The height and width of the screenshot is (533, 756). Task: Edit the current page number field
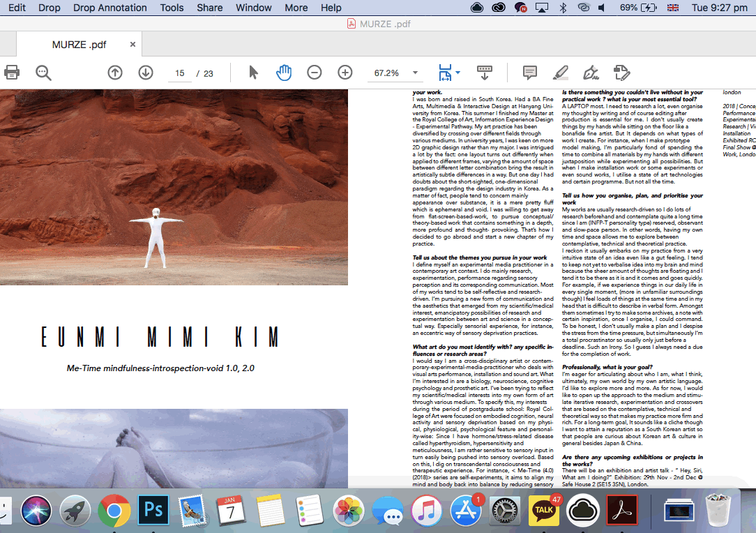pyautogui.click(x=180, y=73)
